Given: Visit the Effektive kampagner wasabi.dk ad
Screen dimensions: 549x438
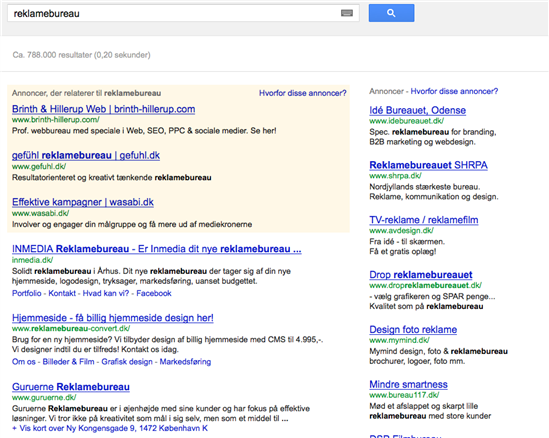Looking at the screenshot, I should tap(83, 202).
